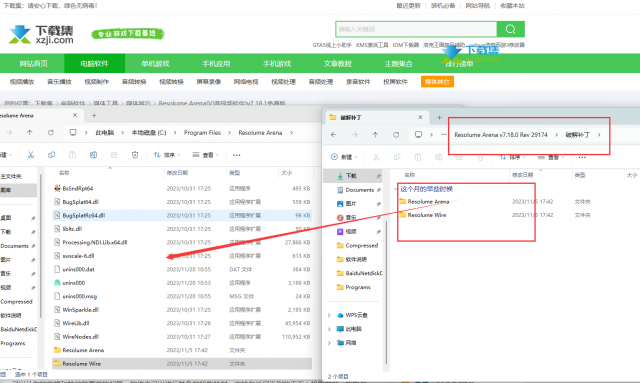Click the monitor icon in 破解补丁 address bar

coord(418,135)
